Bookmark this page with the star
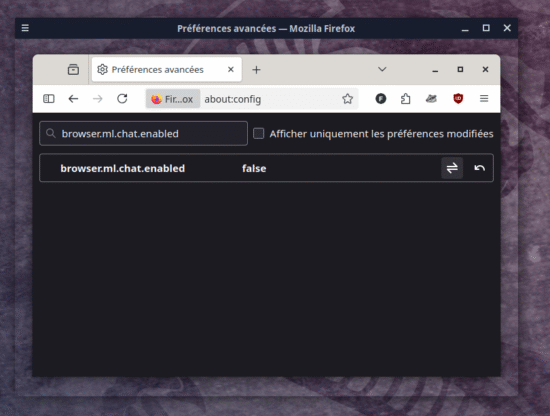This screenshot has width=550, height=416. tap(347, 99)
